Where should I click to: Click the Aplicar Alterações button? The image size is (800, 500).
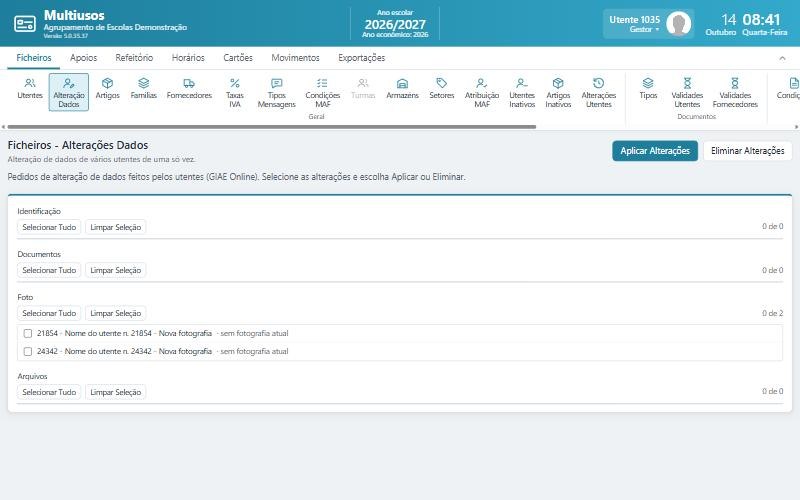tap(655, 151)
